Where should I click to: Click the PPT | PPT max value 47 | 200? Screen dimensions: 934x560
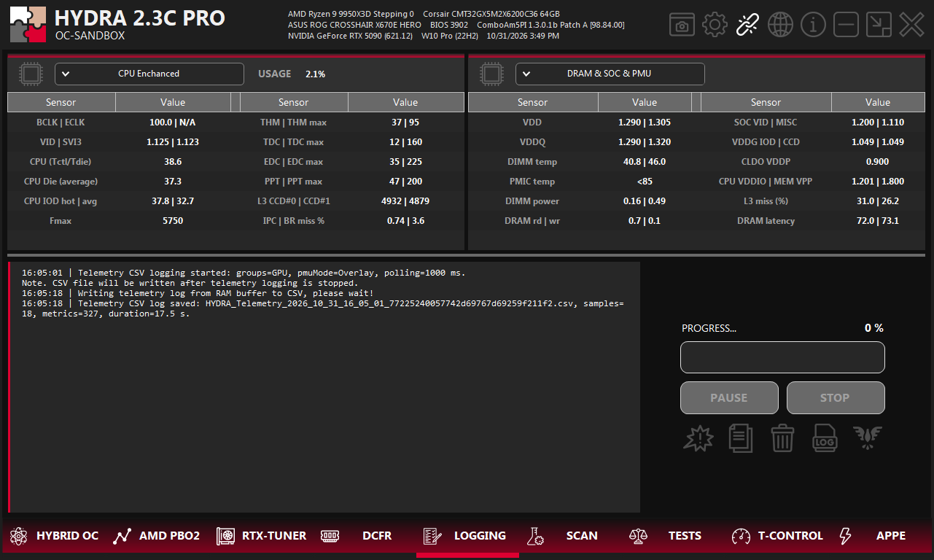click(x=405, y=182)
